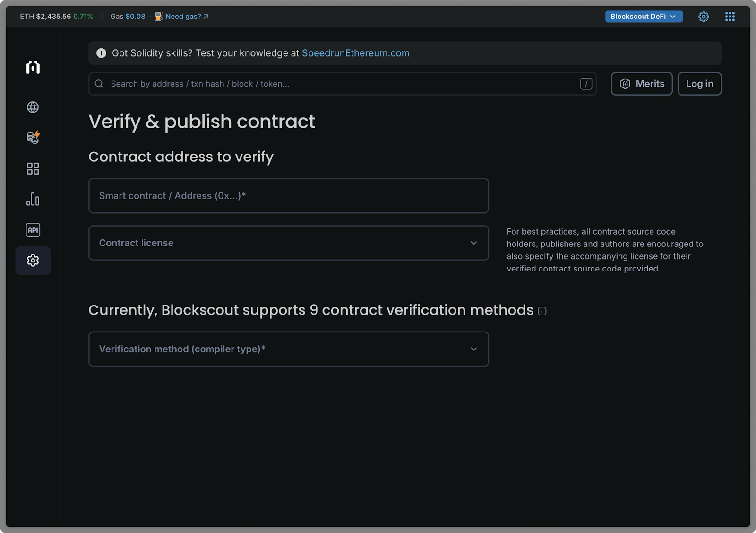Click the gas pump emoji icon
The image size is (756, 533).
click(x=159, y=17)
